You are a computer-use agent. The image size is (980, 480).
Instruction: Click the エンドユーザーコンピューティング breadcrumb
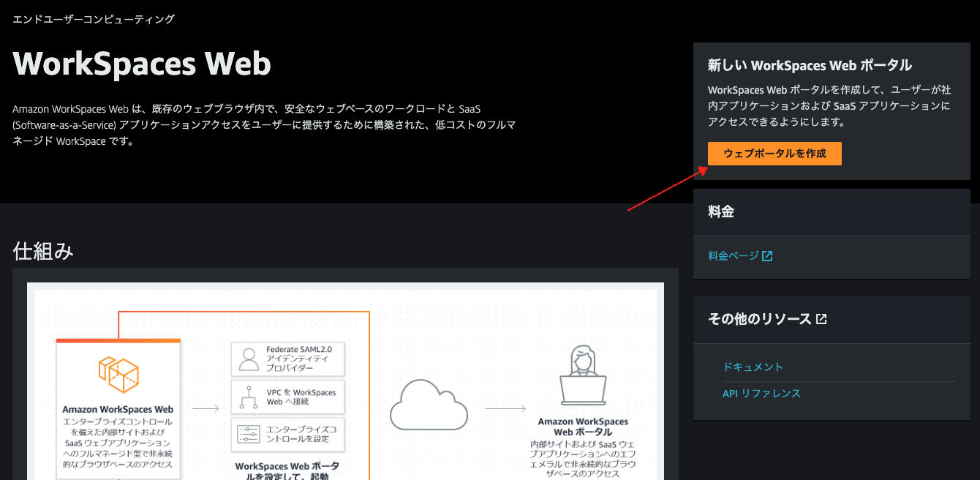(93, 19)
